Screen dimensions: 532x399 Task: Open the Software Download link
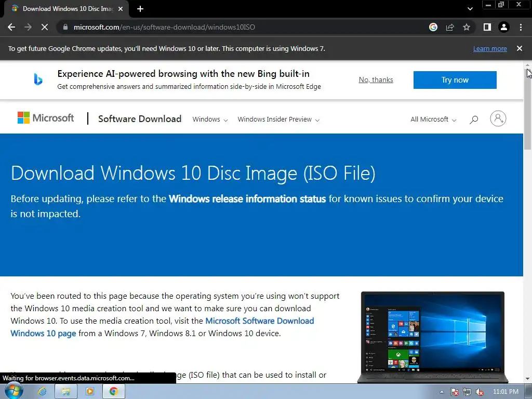(140, 119)
